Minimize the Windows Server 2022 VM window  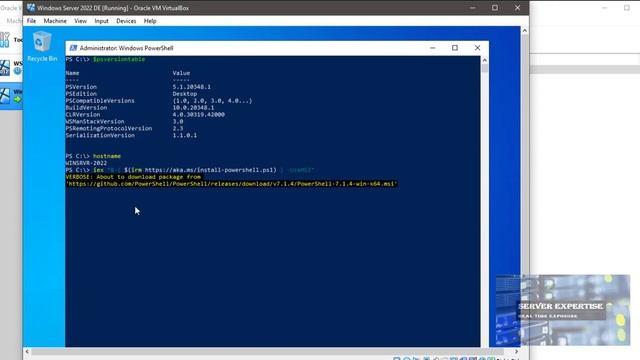(x=473, y=7)
